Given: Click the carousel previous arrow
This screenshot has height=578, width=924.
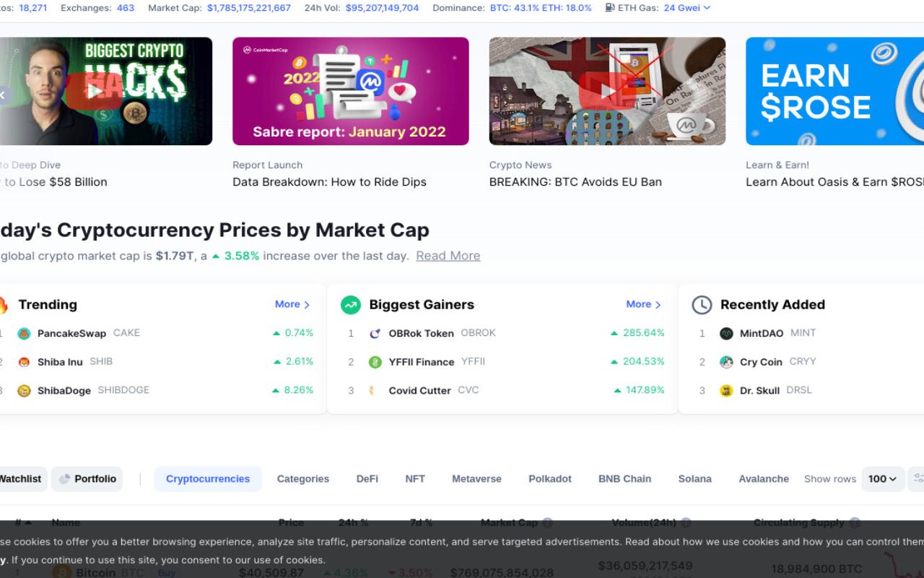Looking at the screenshot, I should [x=4, y=95].
